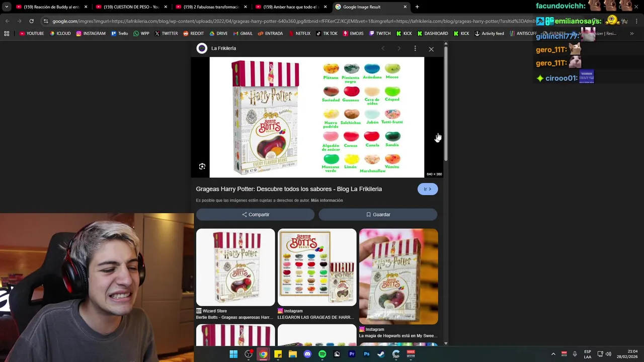The image size is (644, 362).
Task: Go to the previous image result arrow
Action: coord(383,48)
